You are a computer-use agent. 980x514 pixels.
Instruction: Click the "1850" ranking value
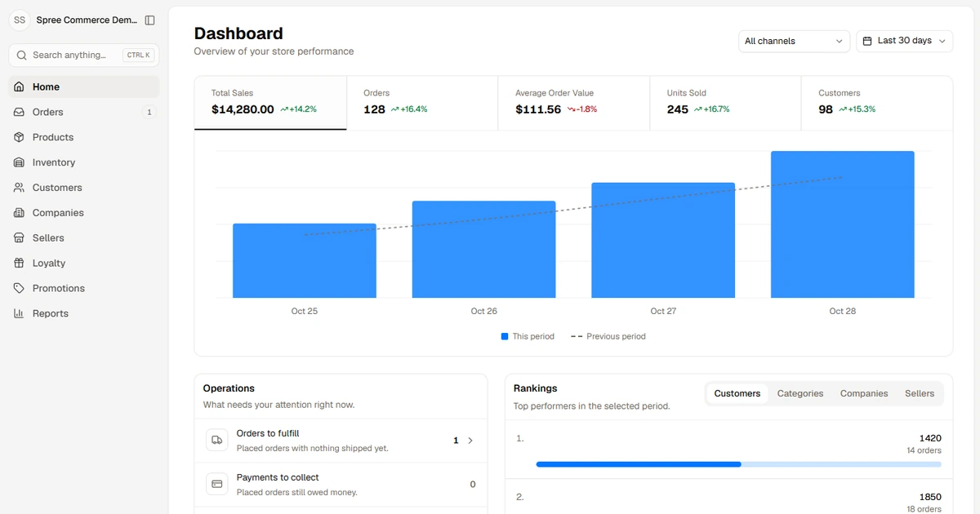coord(930,497)
